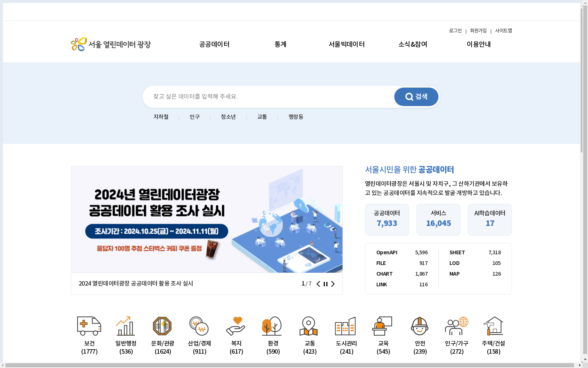
Task: Select the 교통 keyword under search bar
Action: point(262,117)
